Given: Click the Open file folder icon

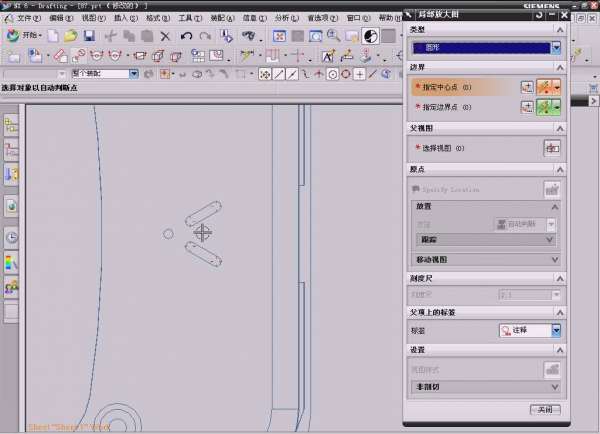Looking at the screenshot, I should pyautogui.click(x=69, y=36).
